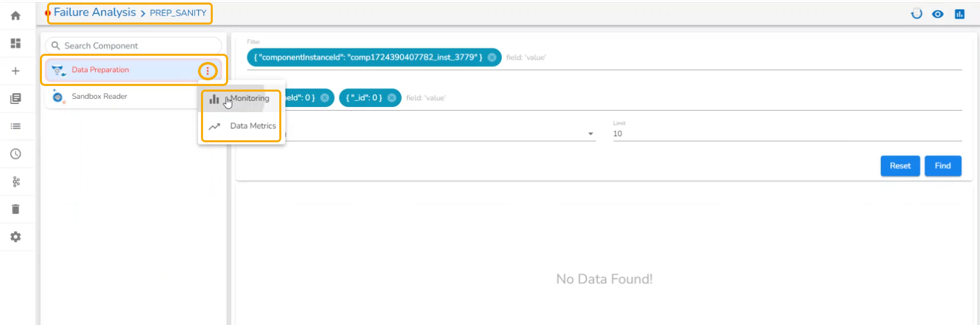This screenshot has height=325, width=980.
Task: Open Data Preparation three-dot menu
Action: [208, 71]
